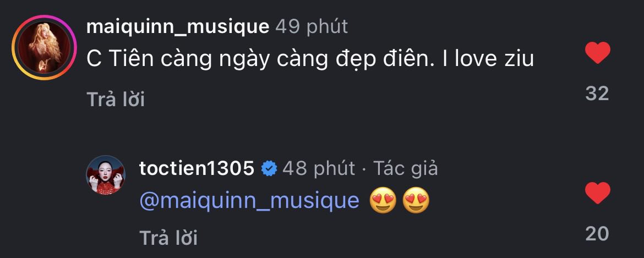
Task: Open the maiquinn_musique username link
Action: (x=177, y=26)
